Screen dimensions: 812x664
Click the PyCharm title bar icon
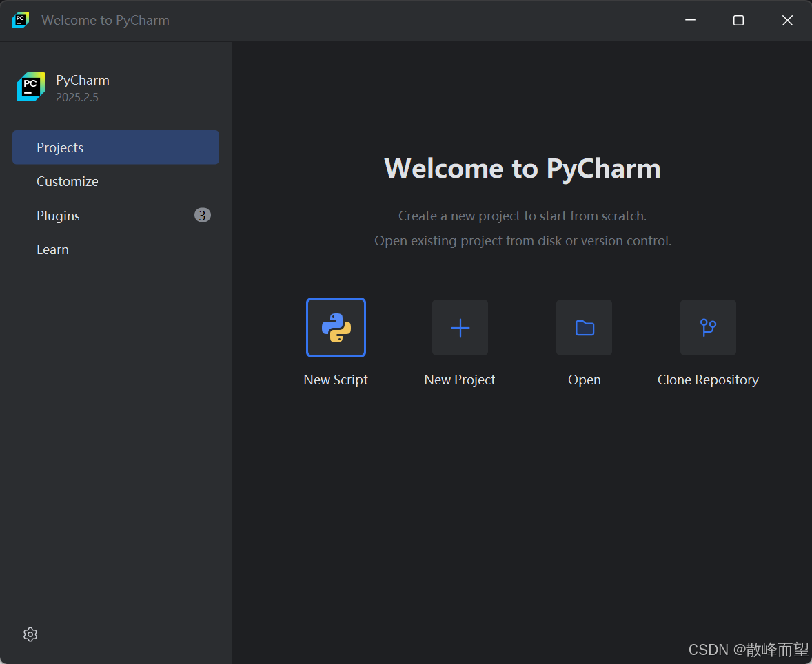[x=21, y=20]
